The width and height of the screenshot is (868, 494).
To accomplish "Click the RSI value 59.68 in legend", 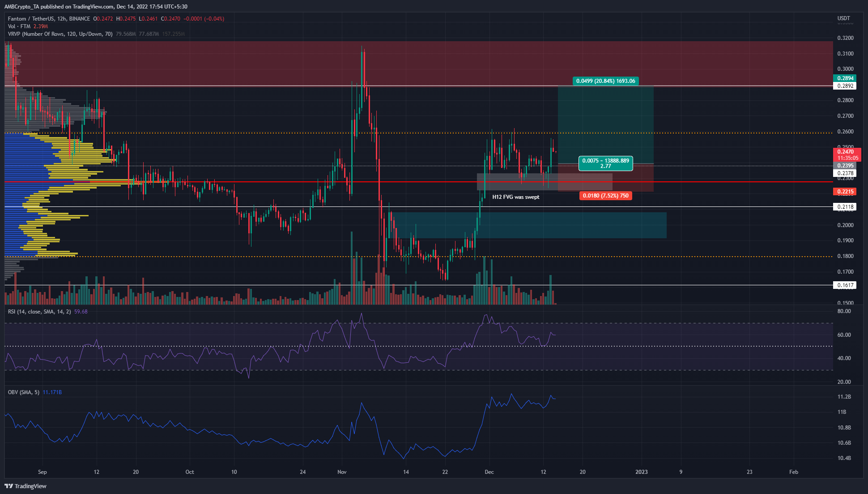I will [81, 312].
